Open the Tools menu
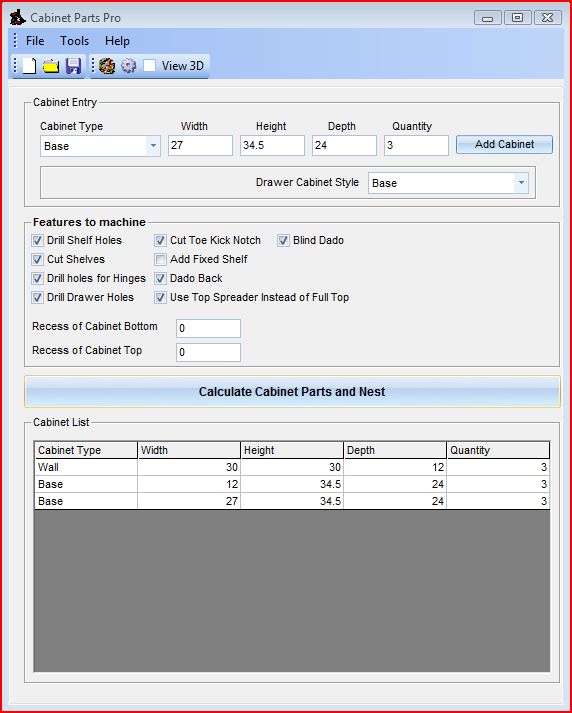The image size is (572, 713). coord(75,41)
